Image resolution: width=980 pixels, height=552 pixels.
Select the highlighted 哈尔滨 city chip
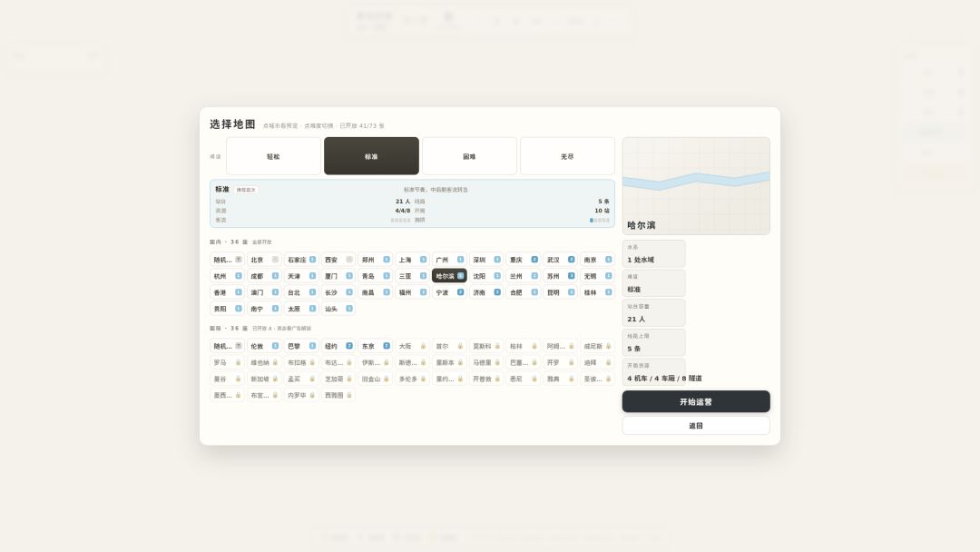pos(449,276)
